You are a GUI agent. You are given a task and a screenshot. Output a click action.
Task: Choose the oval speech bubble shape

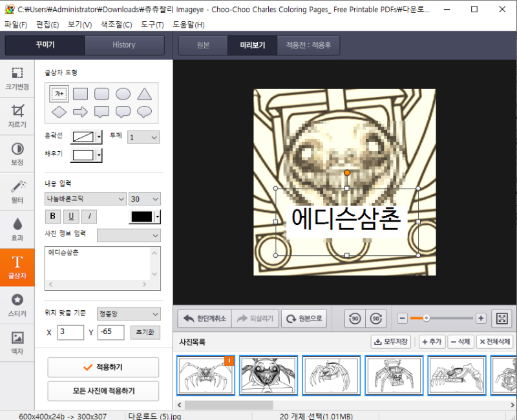[144, 112]
